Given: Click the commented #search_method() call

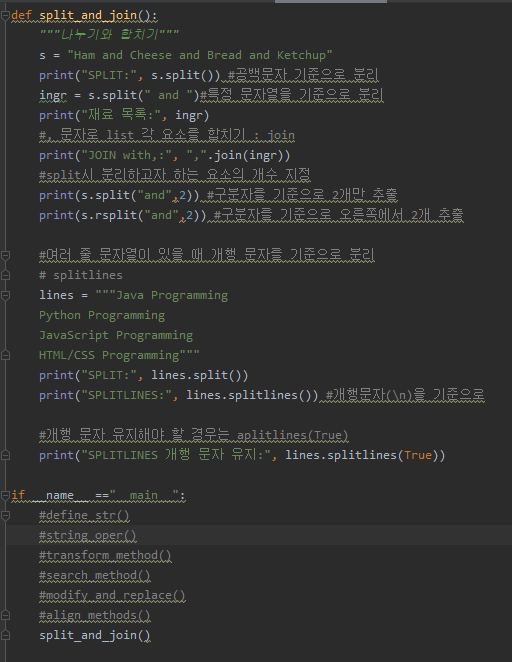Looking at the screenshot, I should pos(95,575).
